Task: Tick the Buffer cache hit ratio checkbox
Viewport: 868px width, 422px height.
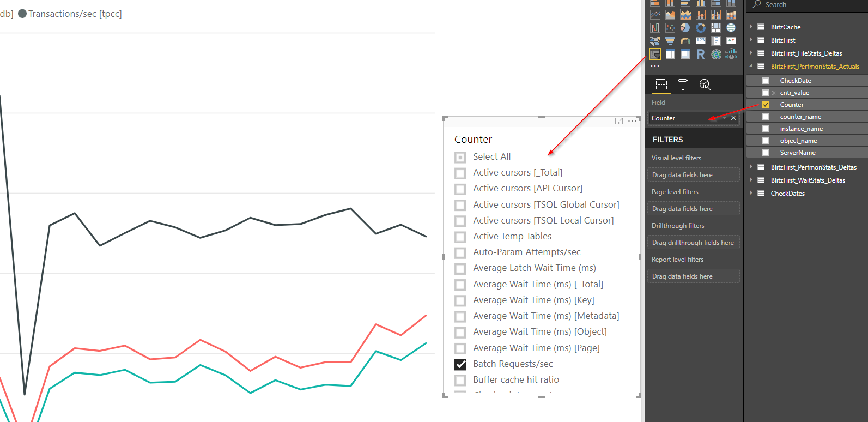Action: (460, 380)
